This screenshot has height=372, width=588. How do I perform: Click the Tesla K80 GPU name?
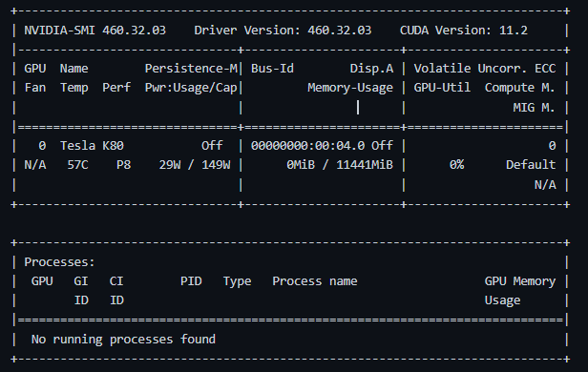[x=92, y=145]
